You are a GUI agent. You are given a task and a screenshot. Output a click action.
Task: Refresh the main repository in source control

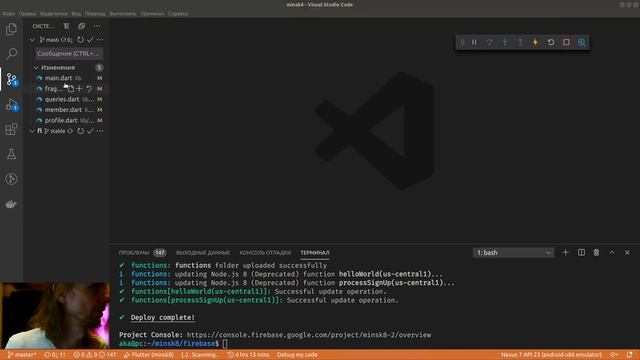[x=80, y=40]
